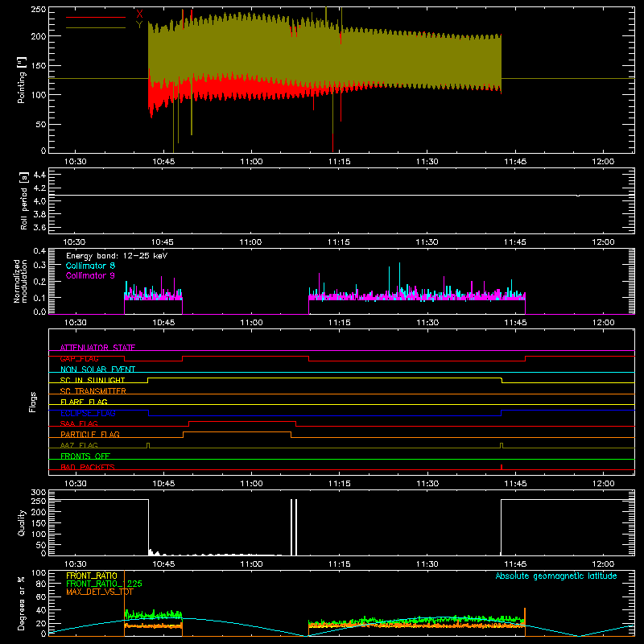Click the 12:00 tick label under Flags plot
This screenshot has height=644, width=644.
(603, 484)
